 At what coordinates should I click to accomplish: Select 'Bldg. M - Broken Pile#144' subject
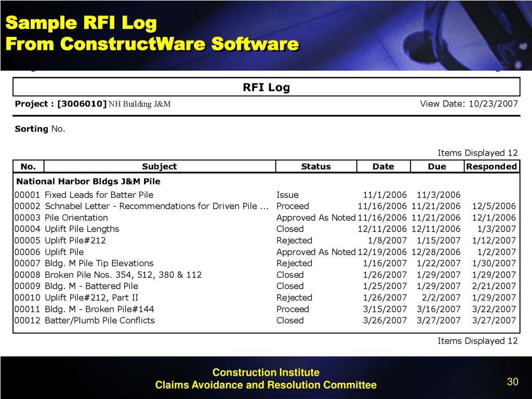99,309
